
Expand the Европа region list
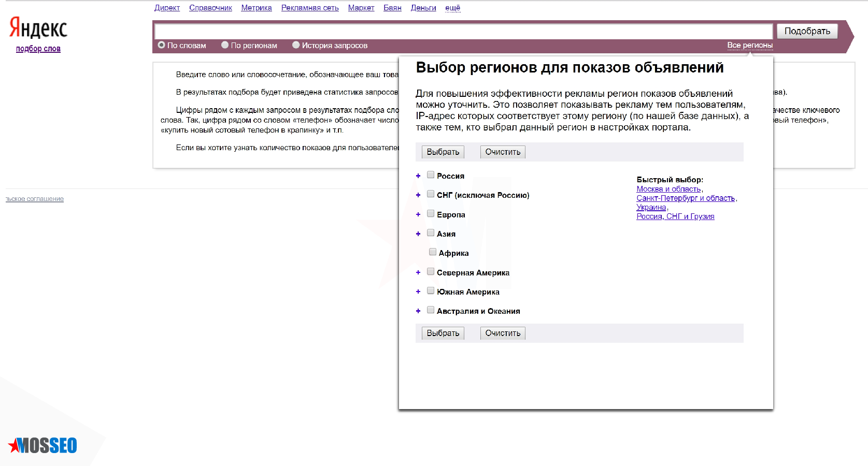coord(418,214)
